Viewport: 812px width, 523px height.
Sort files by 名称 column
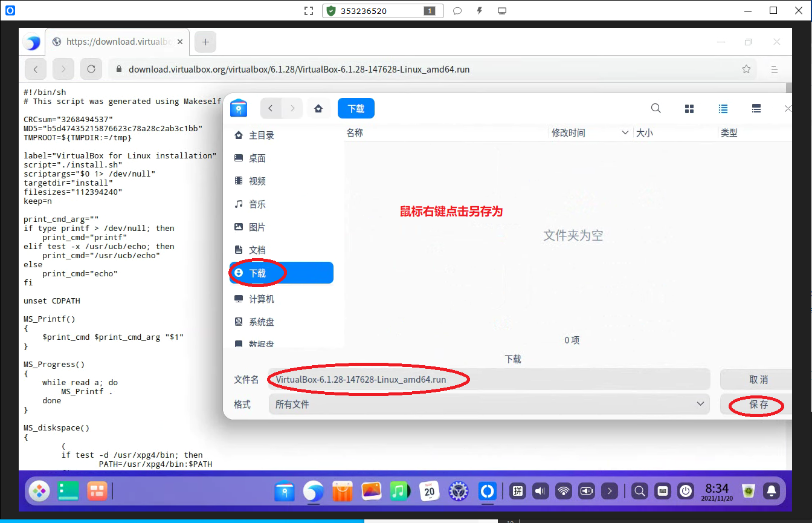pos(446,133)
